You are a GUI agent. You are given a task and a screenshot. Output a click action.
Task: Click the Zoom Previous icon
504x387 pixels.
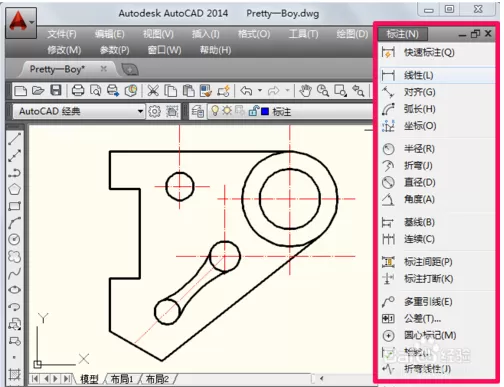click(x=358, y=91)
